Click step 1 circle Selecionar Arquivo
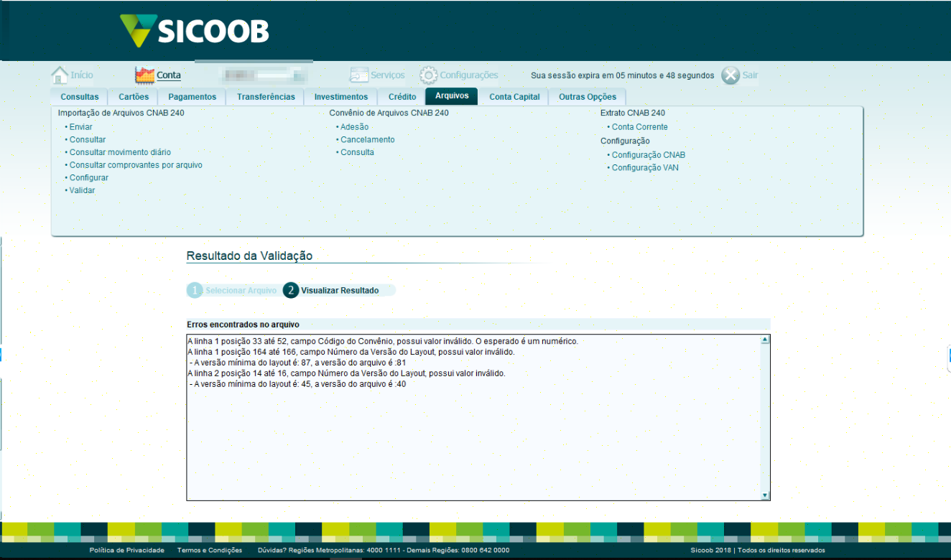Viewport: 951px width, 560px height. tap(195, 290)
